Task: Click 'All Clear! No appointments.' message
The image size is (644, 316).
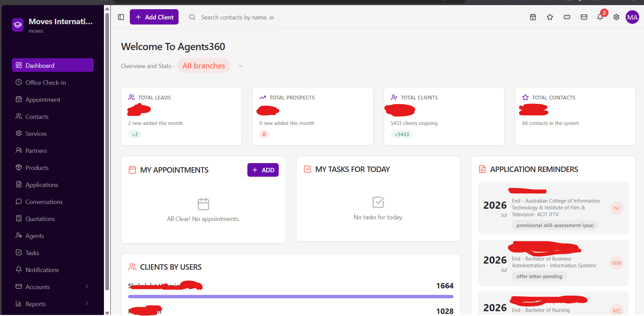Action: point(203,219)
